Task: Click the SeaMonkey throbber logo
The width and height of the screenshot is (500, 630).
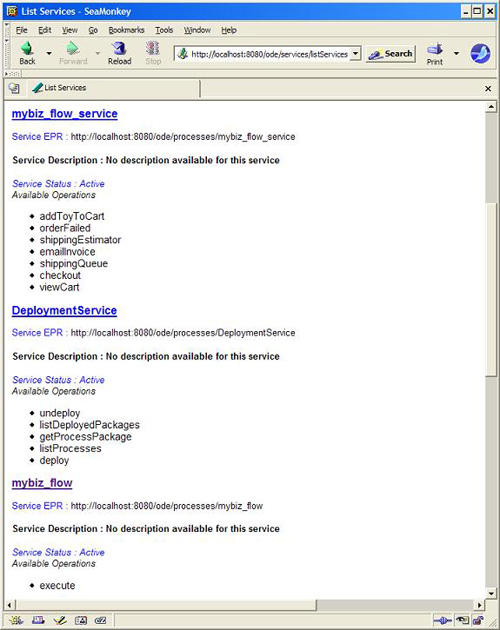Action: point(480,53)
